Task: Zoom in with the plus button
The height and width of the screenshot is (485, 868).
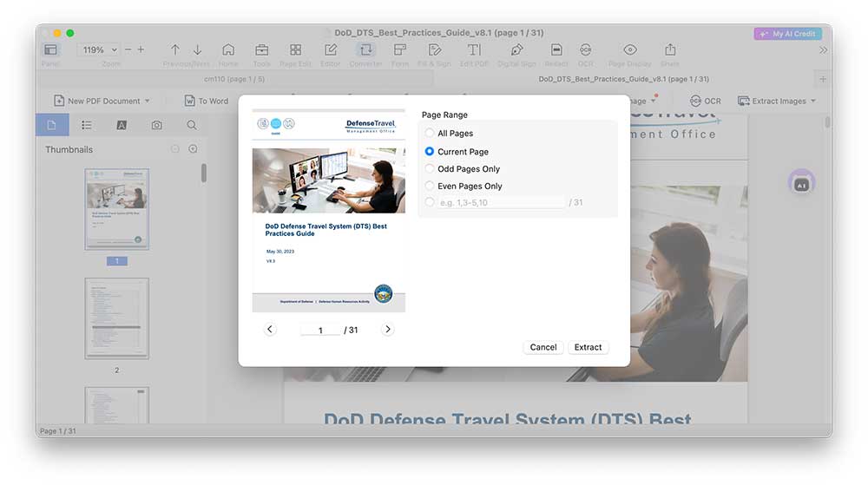Action: 141,49
